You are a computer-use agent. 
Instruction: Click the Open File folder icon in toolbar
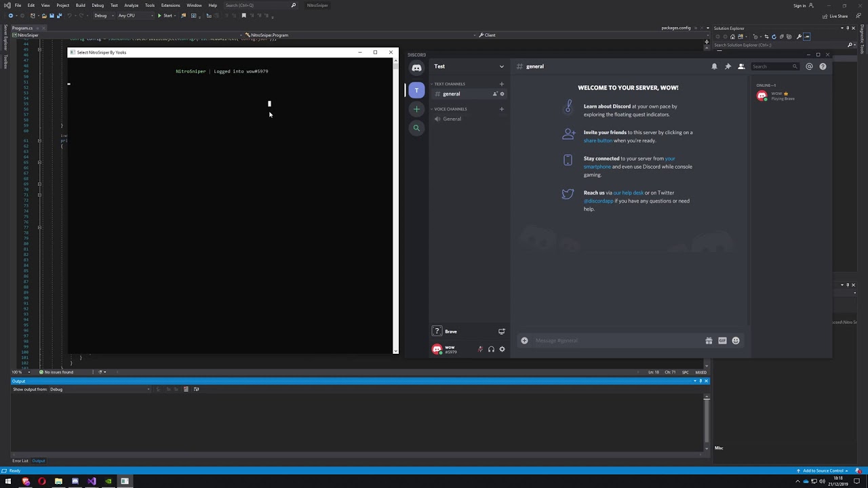(x=44, y=16)
